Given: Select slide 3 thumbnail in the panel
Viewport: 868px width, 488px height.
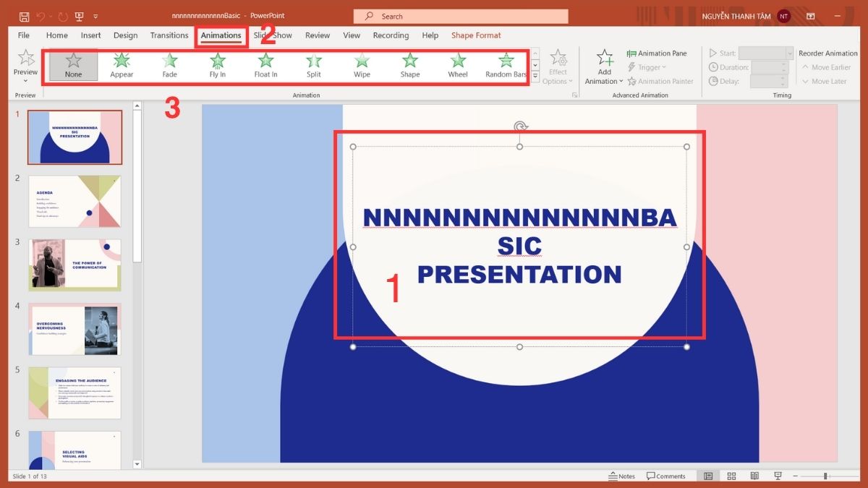Looking at the screenshot, I should (75, 264).
